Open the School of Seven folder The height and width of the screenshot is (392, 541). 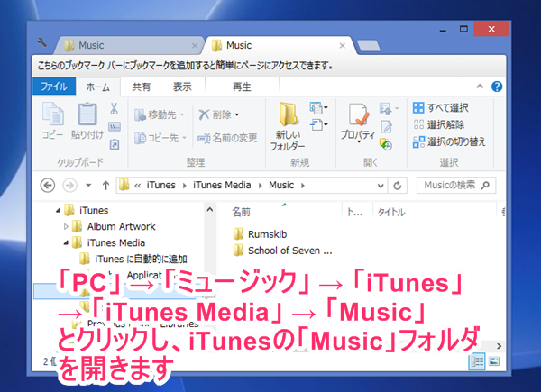282,251
